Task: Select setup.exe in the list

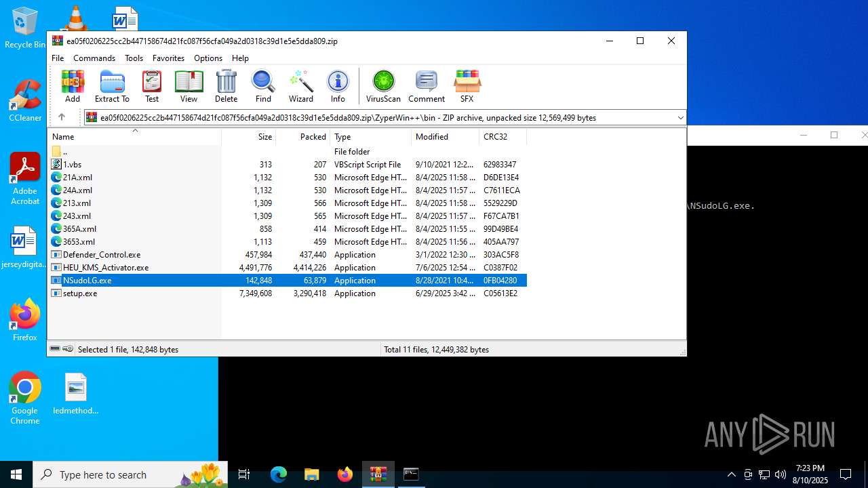Action: (287, 293)
